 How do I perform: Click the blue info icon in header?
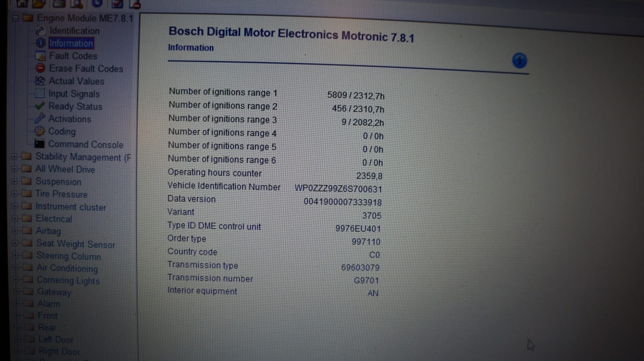(x=519, y=61)
